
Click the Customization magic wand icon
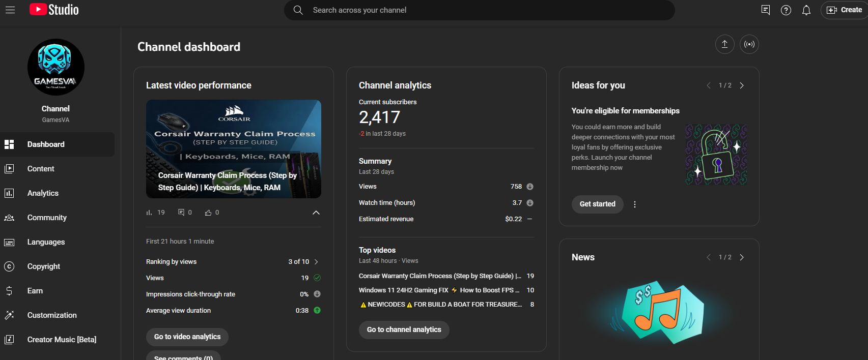[x=9, y=315]
